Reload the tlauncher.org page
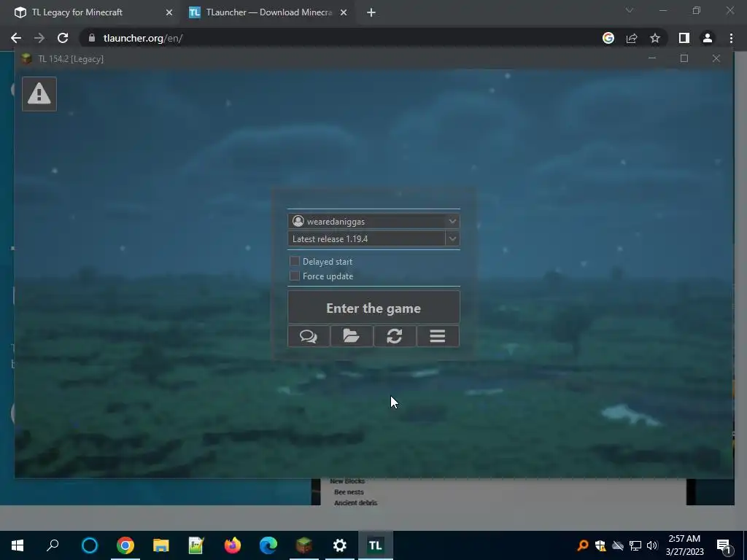This screenshot has width=747, height=560. (x=63, y=38)
